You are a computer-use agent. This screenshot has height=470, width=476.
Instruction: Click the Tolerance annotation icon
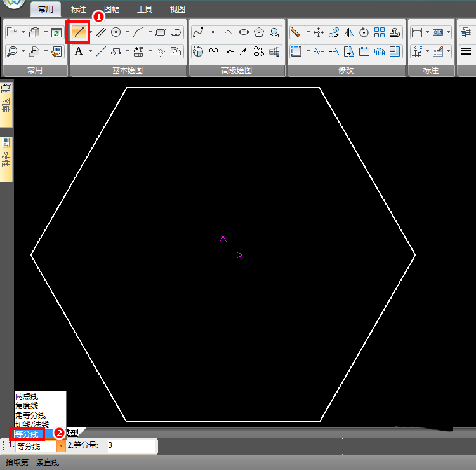coord(438,32)
